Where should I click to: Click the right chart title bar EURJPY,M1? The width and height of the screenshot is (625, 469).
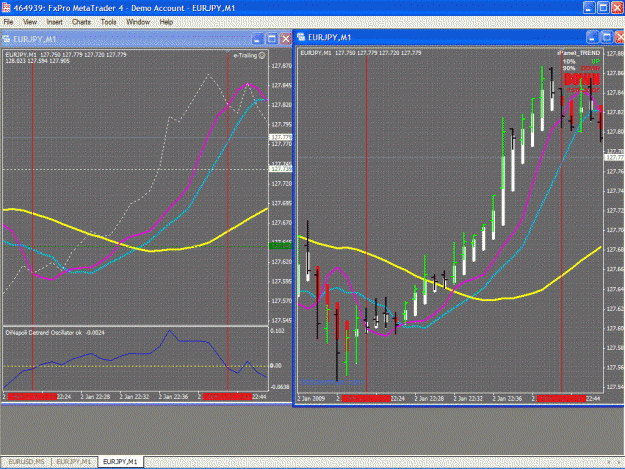point(329,37)
